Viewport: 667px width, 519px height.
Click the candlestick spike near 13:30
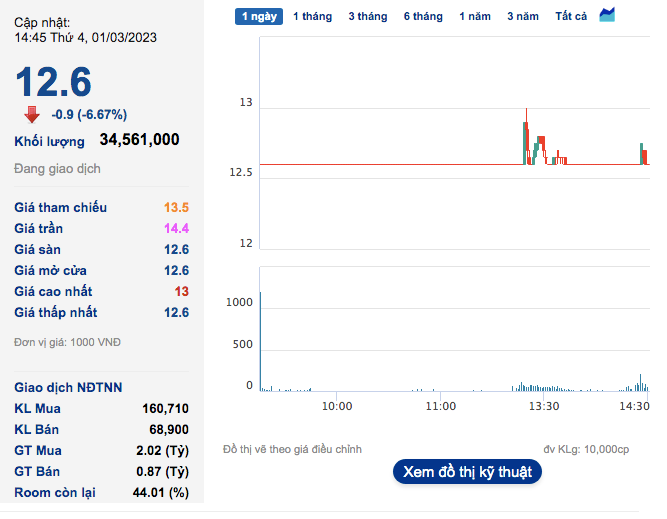tap(526, 135)
